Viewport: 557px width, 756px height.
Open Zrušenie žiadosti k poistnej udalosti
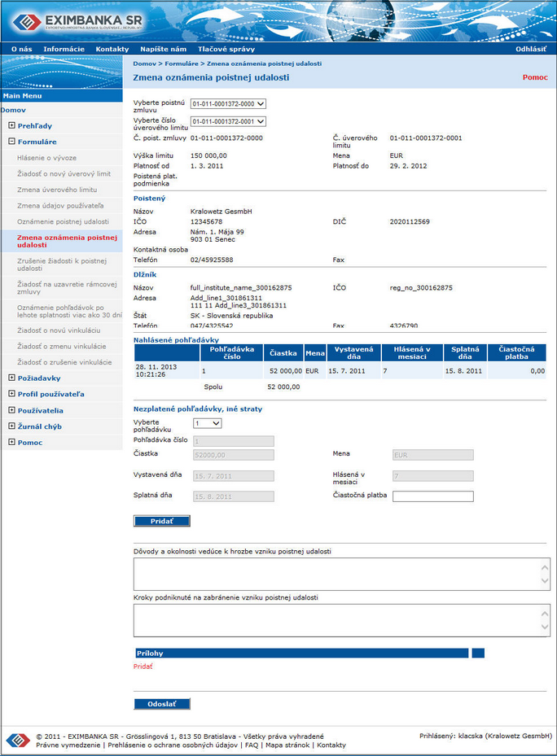(x=62, y=264)
